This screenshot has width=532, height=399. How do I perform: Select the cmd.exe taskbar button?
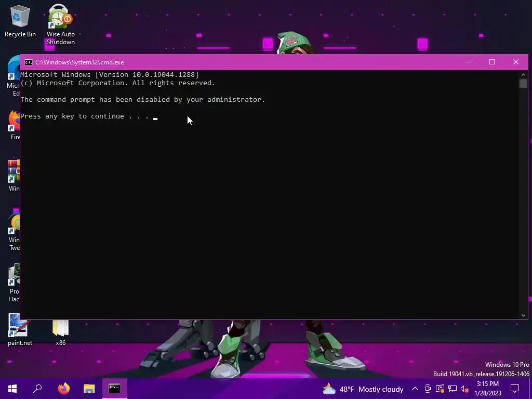114,389
